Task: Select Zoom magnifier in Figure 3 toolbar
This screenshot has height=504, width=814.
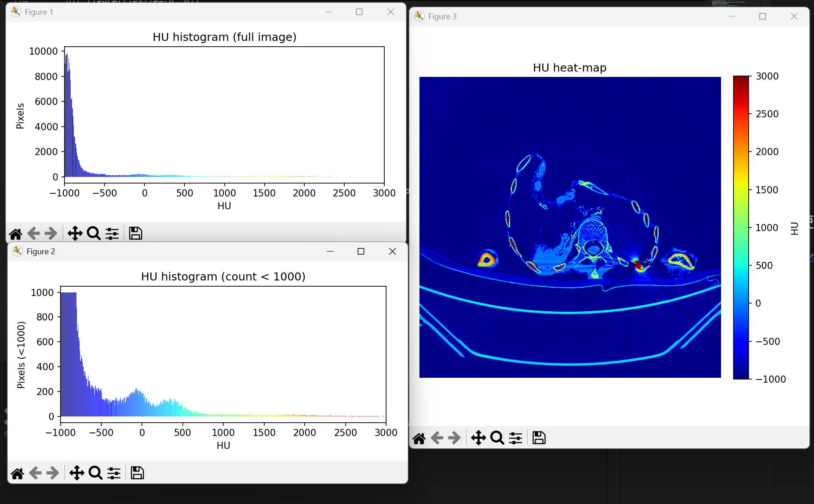Action: [497, 438]
